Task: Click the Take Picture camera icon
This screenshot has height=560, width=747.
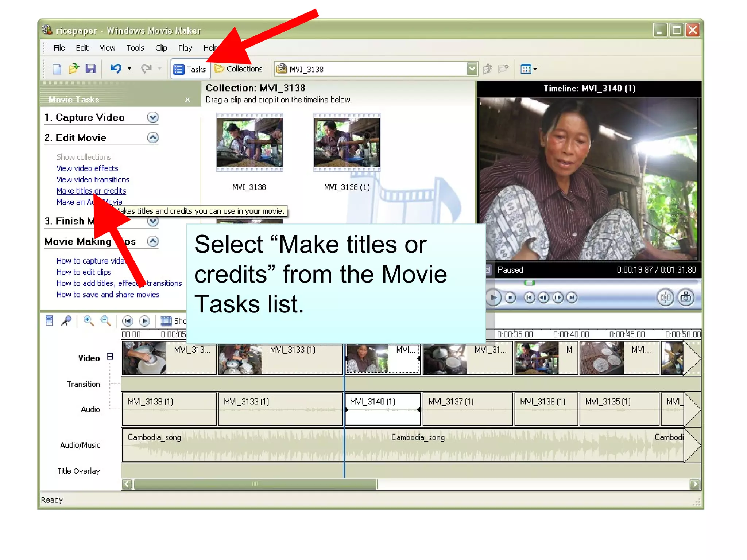Action: pos(686,297)
